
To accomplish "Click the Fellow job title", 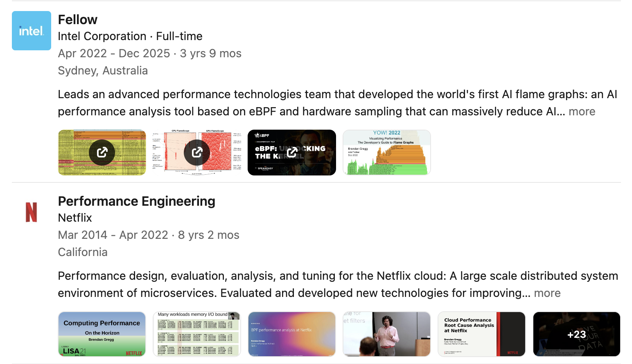I will (78, 20).
